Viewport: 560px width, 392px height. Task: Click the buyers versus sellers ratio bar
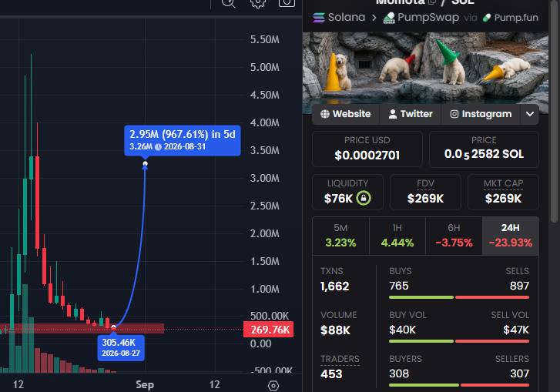[x=459, y=385]
